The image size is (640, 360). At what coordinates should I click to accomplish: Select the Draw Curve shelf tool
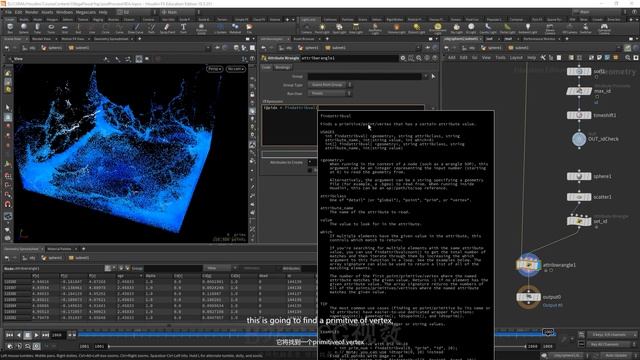point(136,28)
